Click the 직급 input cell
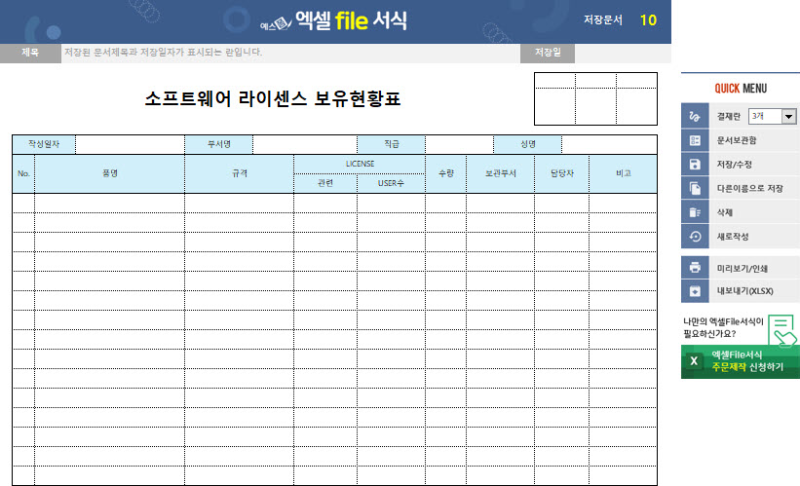Viewport: 800px width, 486px height. (459, 144)
